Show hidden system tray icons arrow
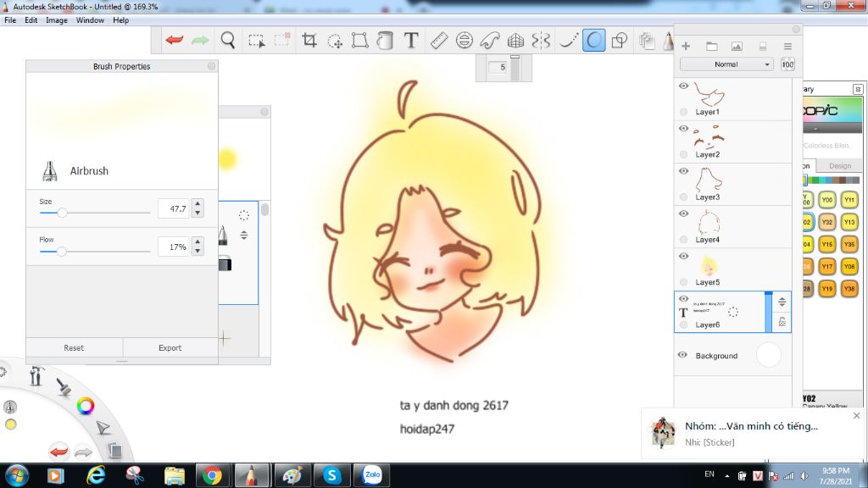 click(726, 475)
